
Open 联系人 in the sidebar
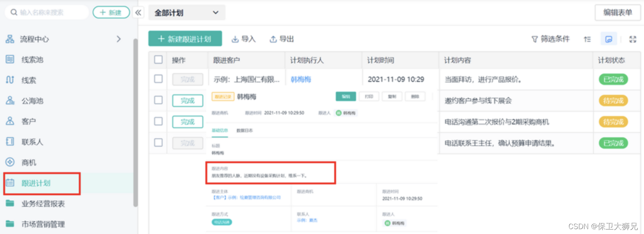click(x=32, y=142)
